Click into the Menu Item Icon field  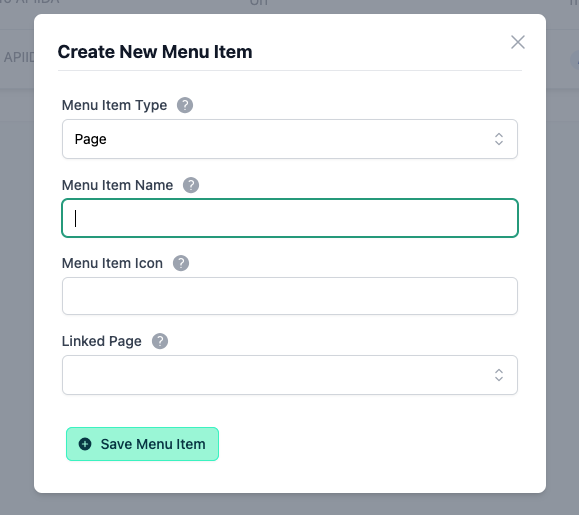(290, 296)
